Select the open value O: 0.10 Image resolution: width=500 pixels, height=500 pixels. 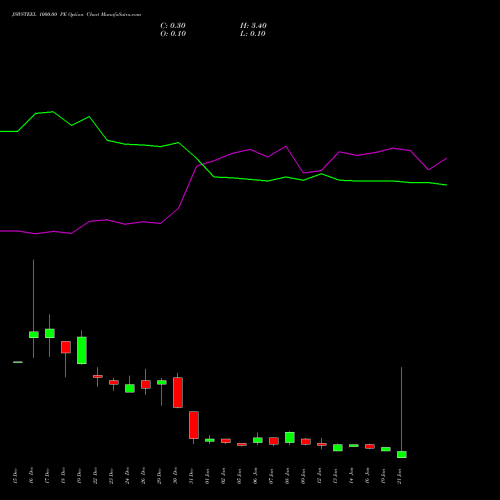click(173, 34)
